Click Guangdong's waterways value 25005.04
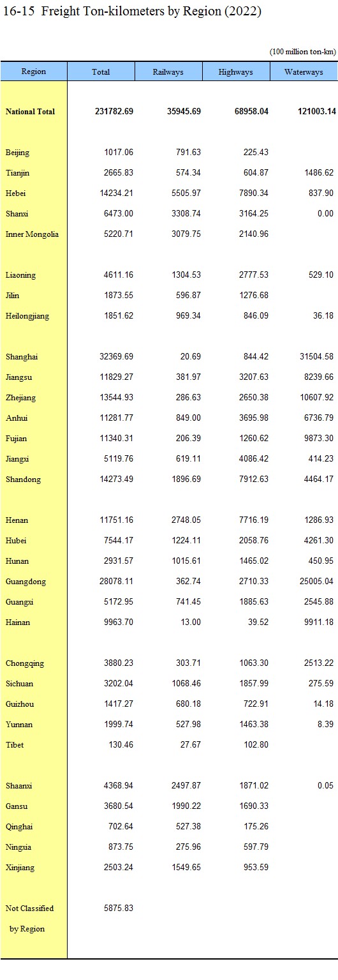The width and height of the screenshot is (338, 980). [315, 582]
